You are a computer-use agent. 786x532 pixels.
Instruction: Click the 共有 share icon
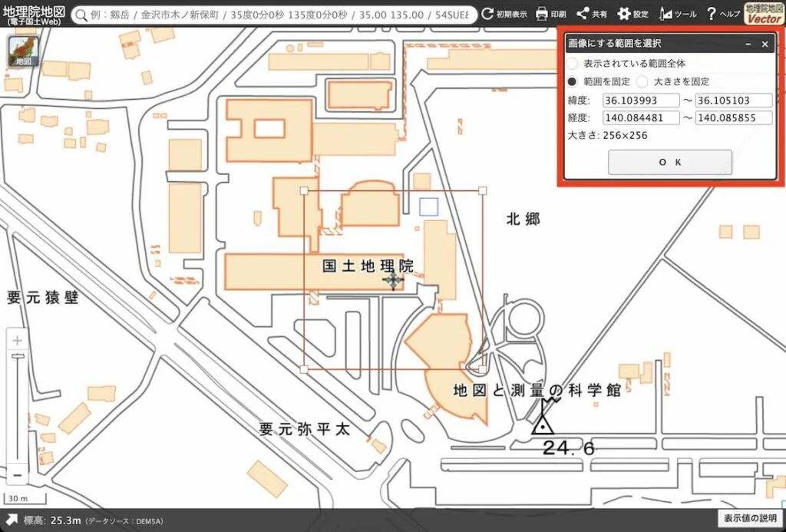pyautogui.click(x=583, y=14)
